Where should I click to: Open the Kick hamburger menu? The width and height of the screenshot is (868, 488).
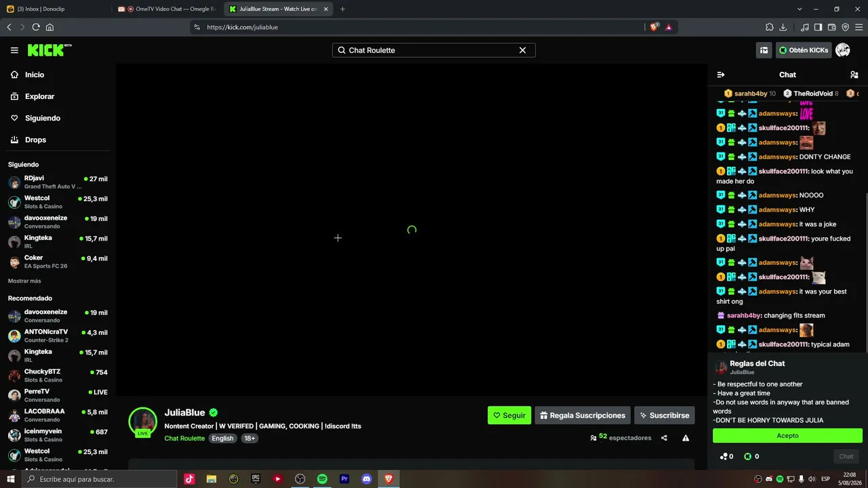coord(14,50)
